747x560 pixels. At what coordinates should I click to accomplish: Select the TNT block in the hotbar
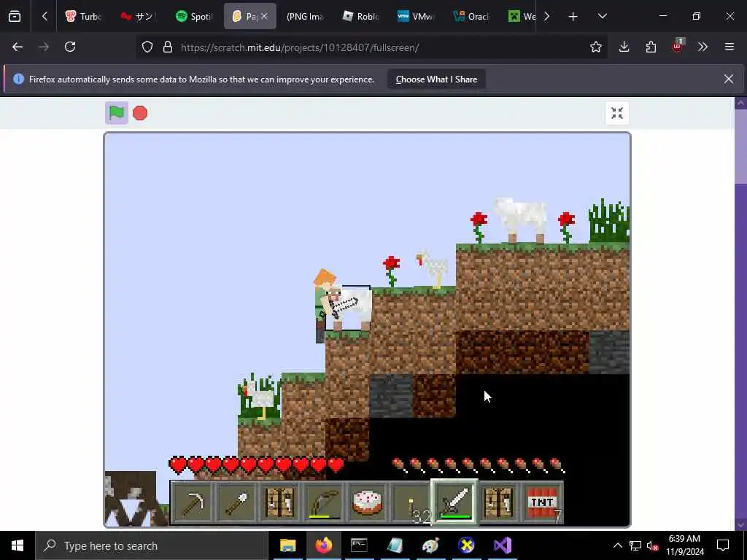click(542, 502)
